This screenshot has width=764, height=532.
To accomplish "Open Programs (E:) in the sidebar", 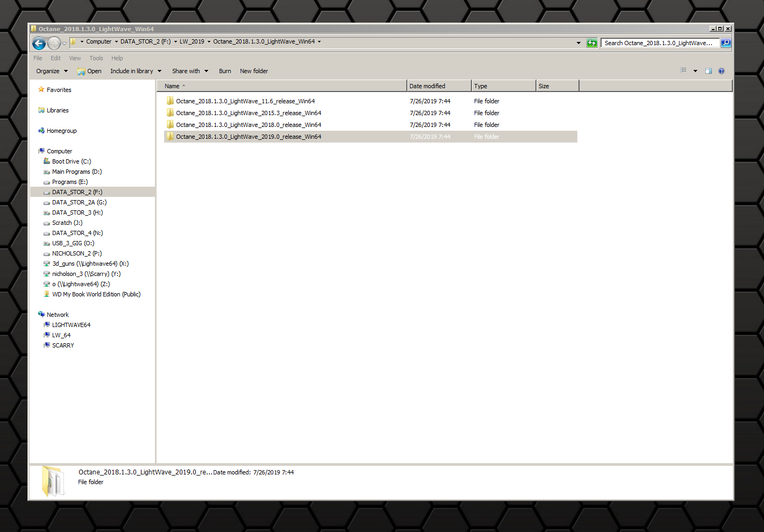I will (x=70, y=182).
